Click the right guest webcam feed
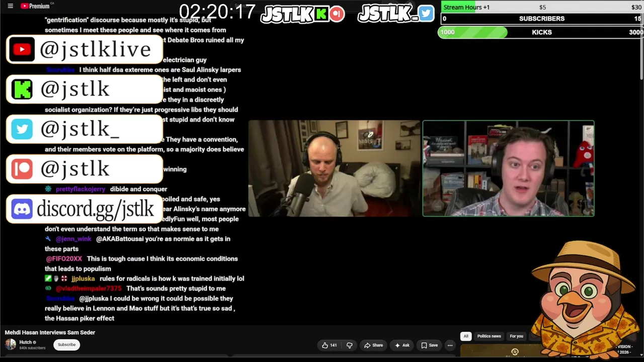 point(508,168)
